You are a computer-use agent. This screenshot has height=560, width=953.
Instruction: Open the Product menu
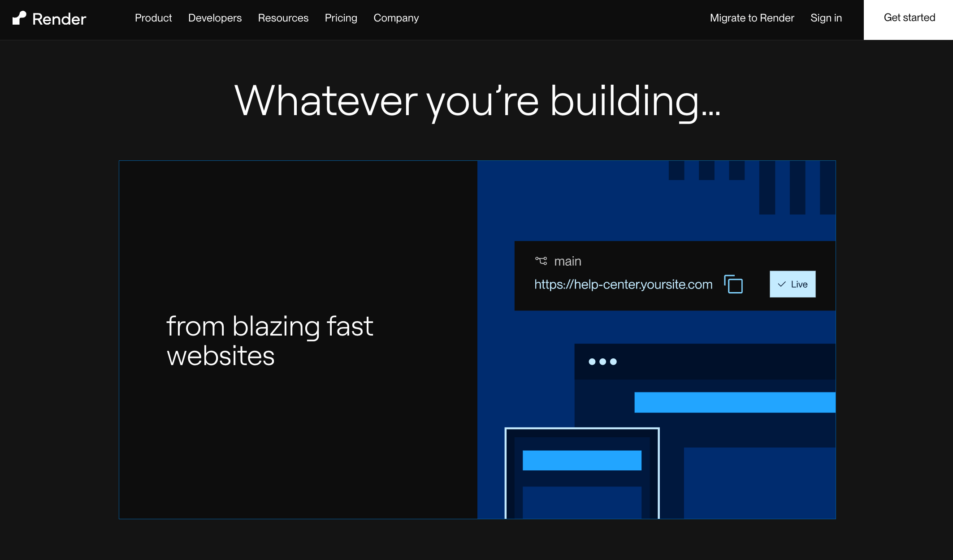tap(153, 18)
